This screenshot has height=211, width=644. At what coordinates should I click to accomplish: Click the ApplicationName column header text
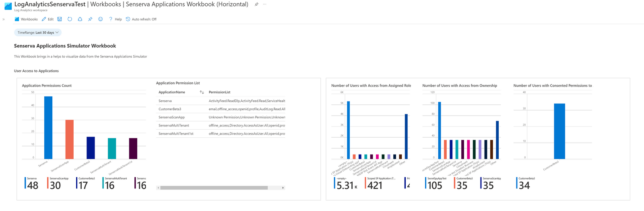tap(172, 92)
